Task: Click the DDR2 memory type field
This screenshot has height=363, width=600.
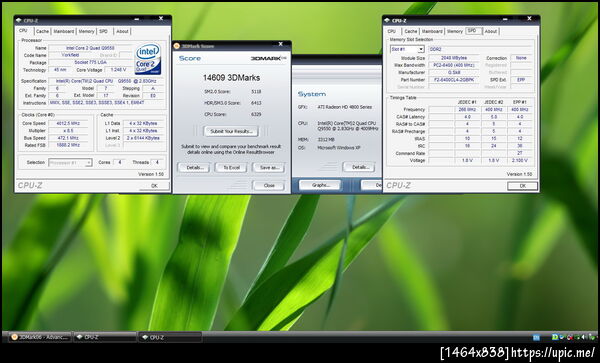Action: coord(480,49)
